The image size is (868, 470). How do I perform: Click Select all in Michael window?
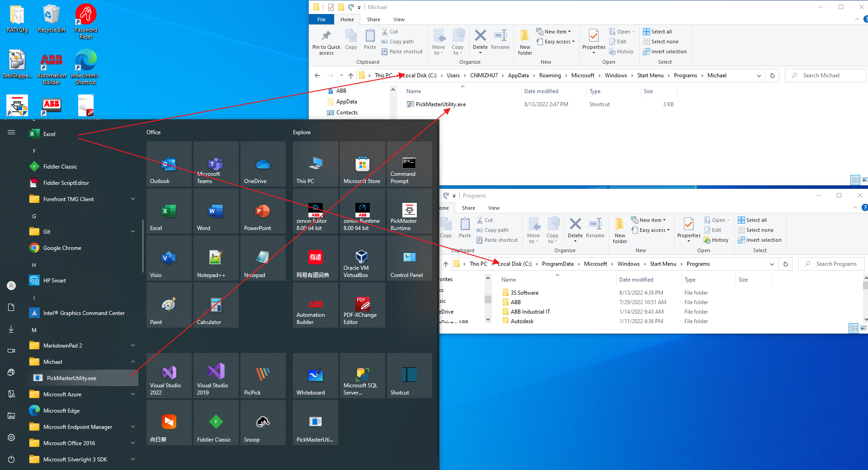[x=658, y=32]
